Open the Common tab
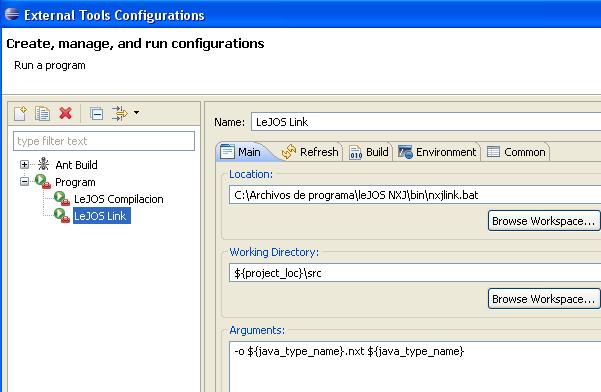This screenshot has width=601, height=392. pos(516,152)
